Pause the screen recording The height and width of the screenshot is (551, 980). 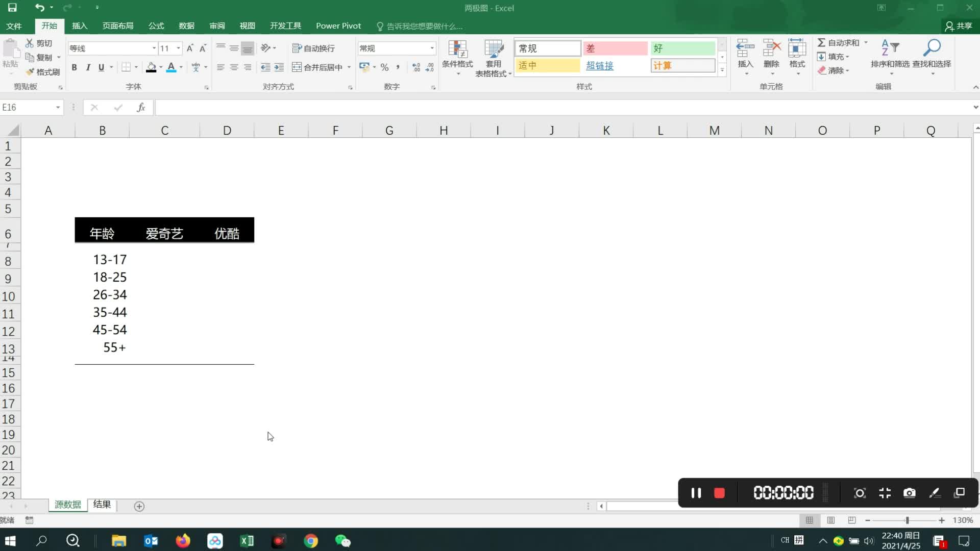[x=696, y=493]
